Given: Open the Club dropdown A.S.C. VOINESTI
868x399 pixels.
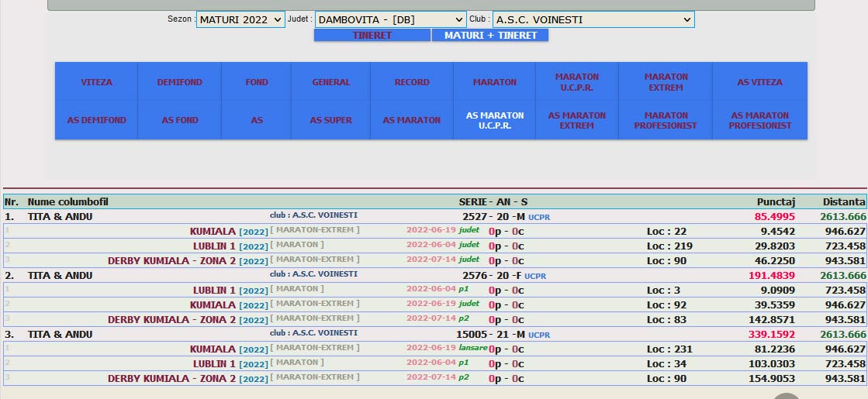Looking at the screenshot, I should (x=593, y=19).
